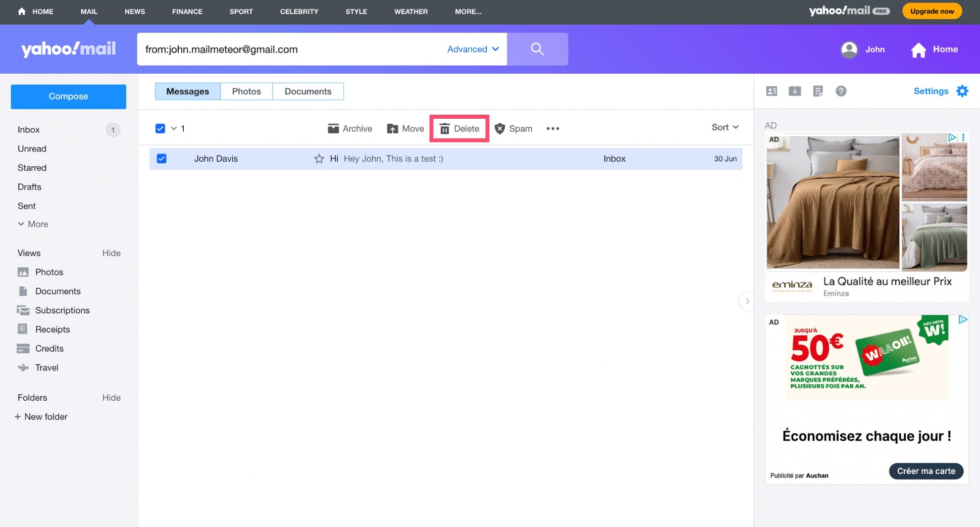Switch to the Photos tab
Viewport: 980px width, 527px height.
point(246,91)
